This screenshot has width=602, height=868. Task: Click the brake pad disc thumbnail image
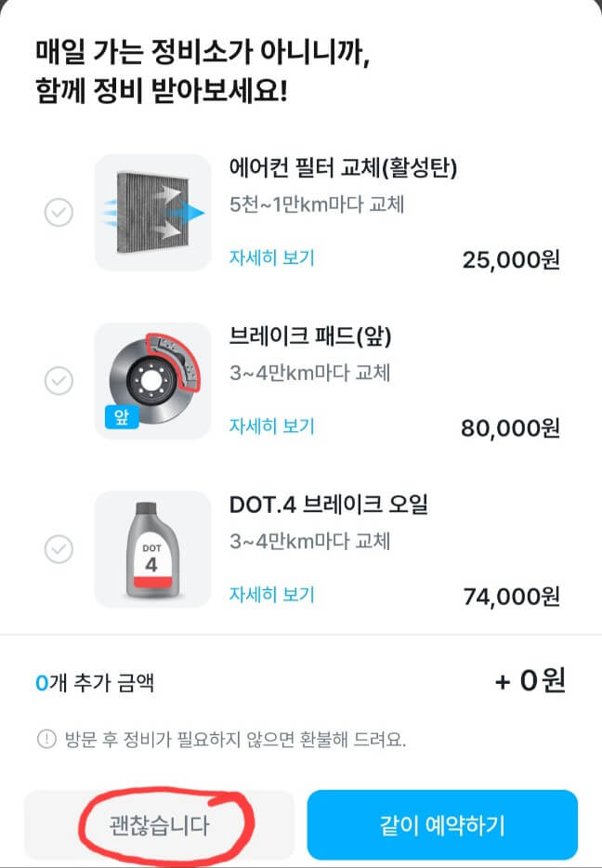[x=151, y=379]
